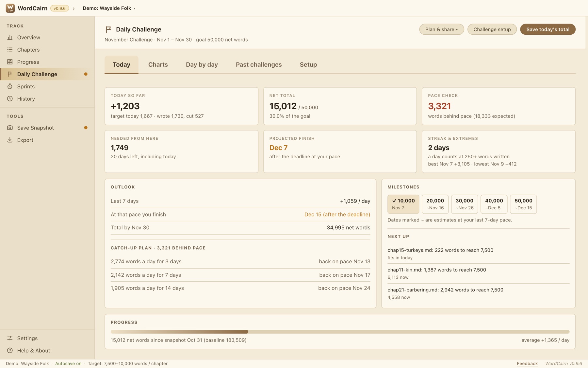Switch to the Charts tab
The height and width of the screenshot is (368, 588).
pyautogui.click(x=158, y=65)
